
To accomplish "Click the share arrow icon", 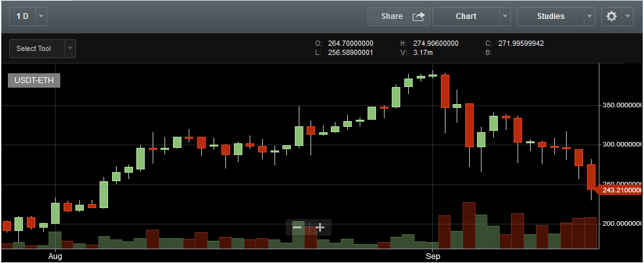I will [419, 16].
